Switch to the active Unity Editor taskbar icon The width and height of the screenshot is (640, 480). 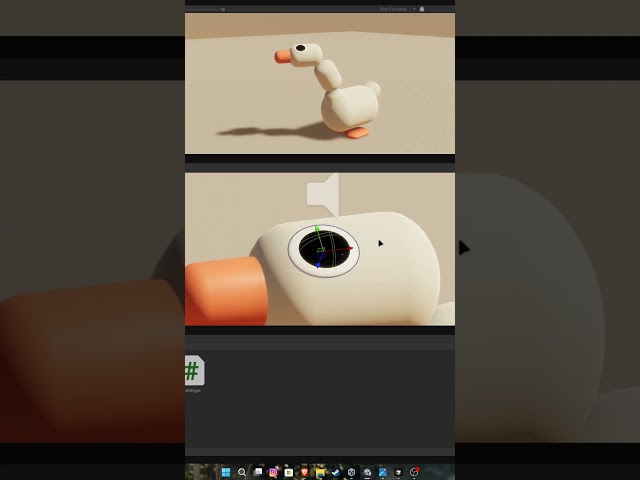pos(367,472)
